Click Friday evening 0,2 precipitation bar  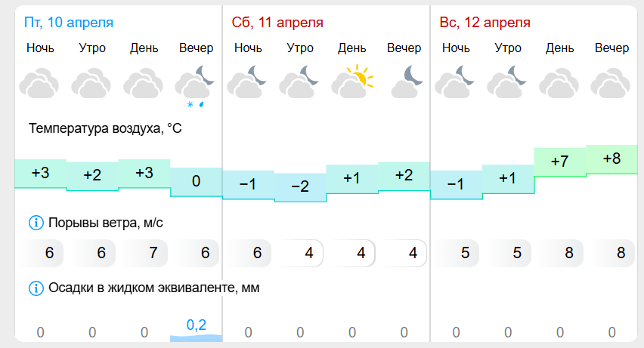(196, 330)
